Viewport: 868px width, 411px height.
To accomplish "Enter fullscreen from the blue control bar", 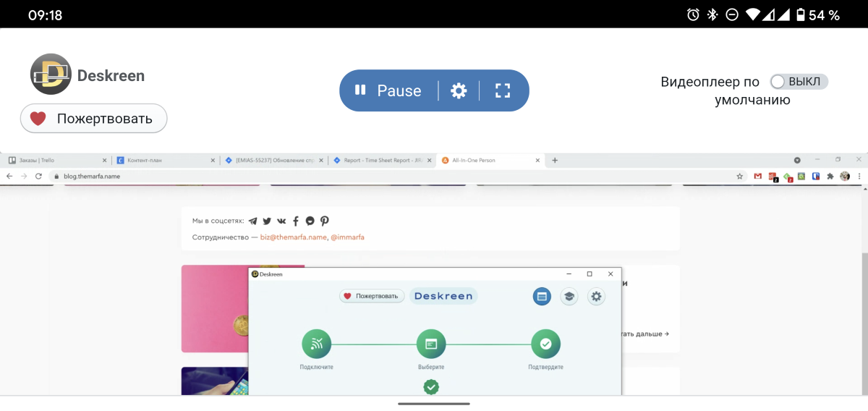I will 503,90.
